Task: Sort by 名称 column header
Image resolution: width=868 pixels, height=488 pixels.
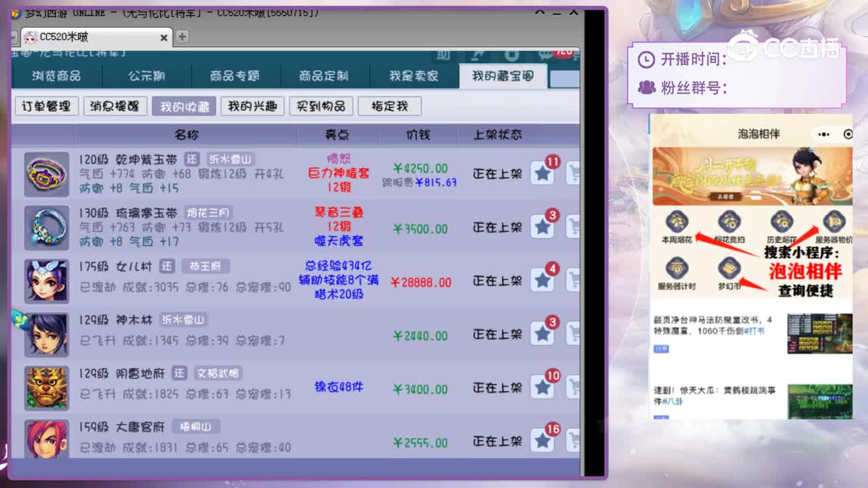Action: pyautogui.click(x=186, y=135)
